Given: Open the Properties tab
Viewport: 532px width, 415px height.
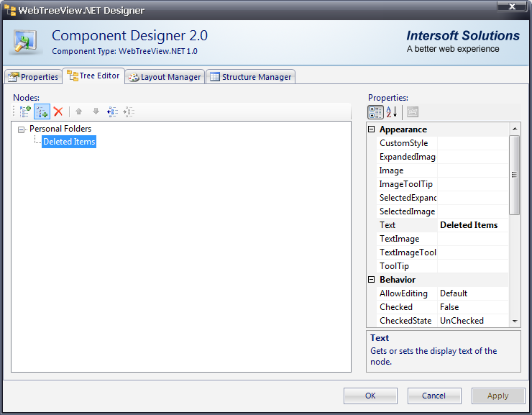Looking at the screenshot, I should [x=33, y=77].
